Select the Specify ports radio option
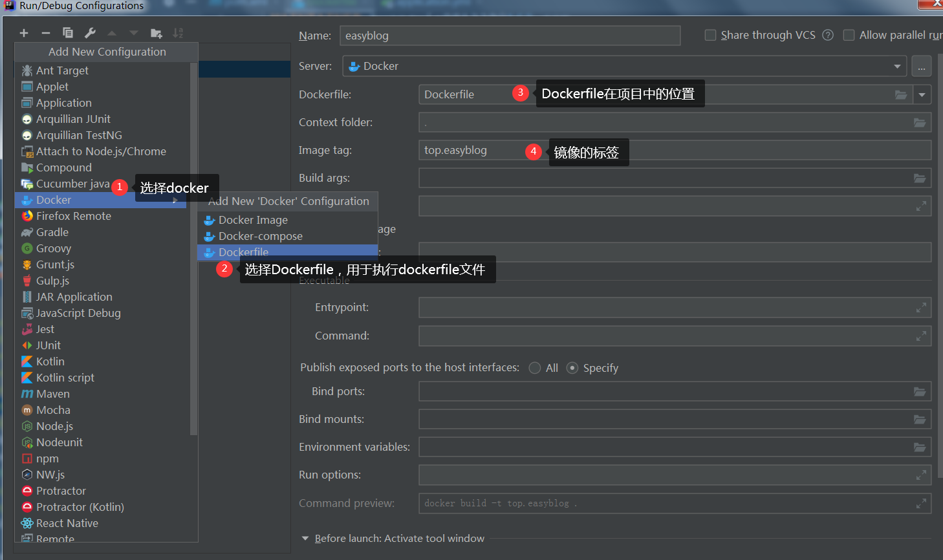 coord(572,368)
